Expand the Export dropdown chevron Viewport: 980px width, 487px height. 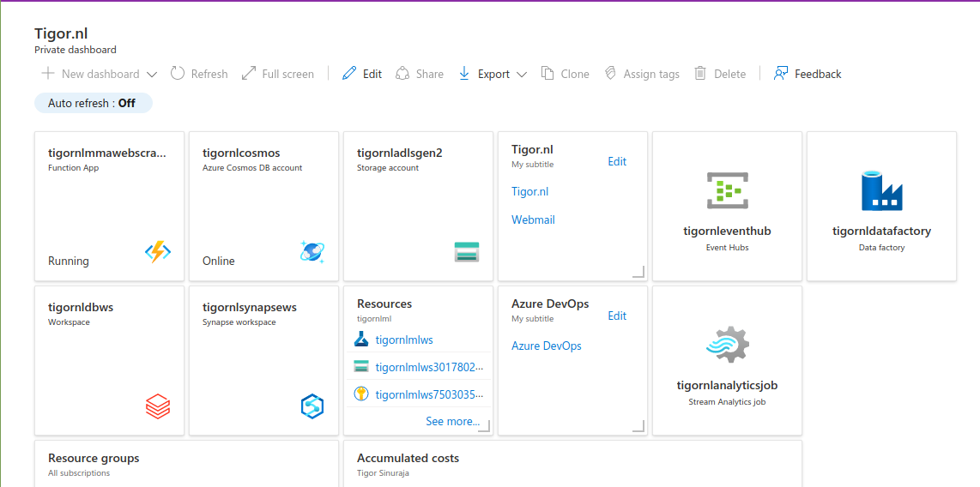[521, 75]
